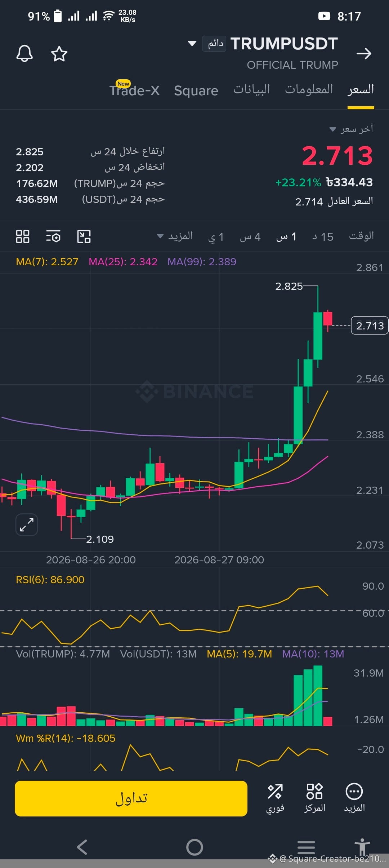Tap the 2.825 24h high value
The image size is (389, 868).
coord(30,152)
